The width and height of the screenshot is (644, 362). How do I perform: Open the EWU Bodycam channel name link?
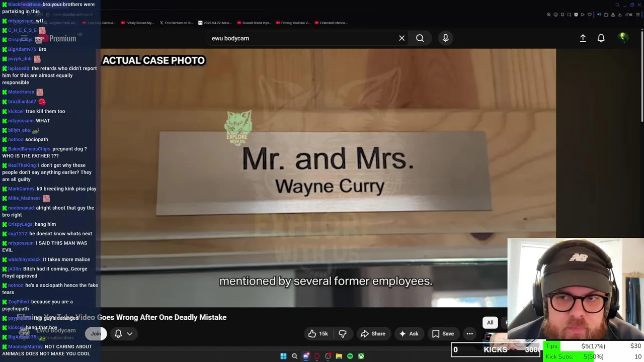tap(56, 330)
